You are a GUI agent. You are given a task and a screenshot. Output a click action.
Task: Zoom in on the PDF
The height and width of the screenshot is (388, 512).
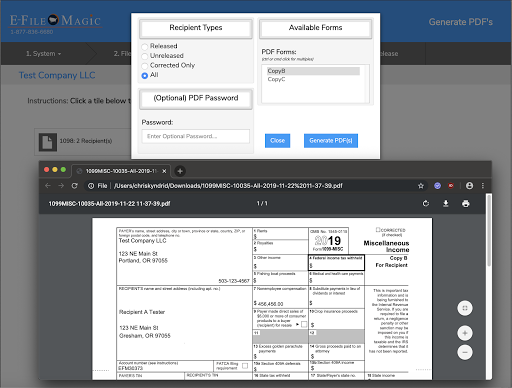click(465, 333)
